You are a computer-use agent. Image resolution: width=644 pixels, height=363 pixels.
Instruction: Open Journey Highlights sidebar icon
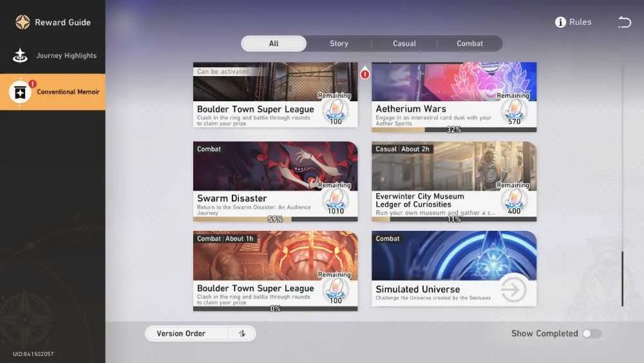(x=20, y=55)
